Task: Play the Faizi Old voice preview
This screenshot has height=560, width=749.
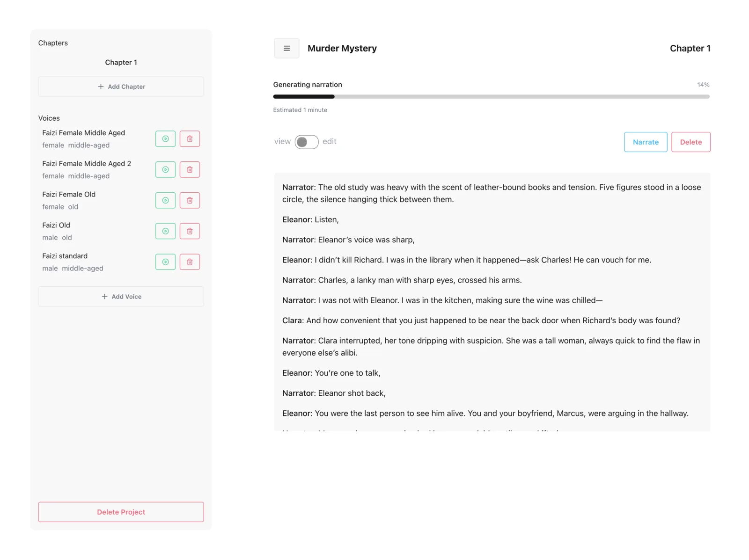Action: [x=165, y=231]
